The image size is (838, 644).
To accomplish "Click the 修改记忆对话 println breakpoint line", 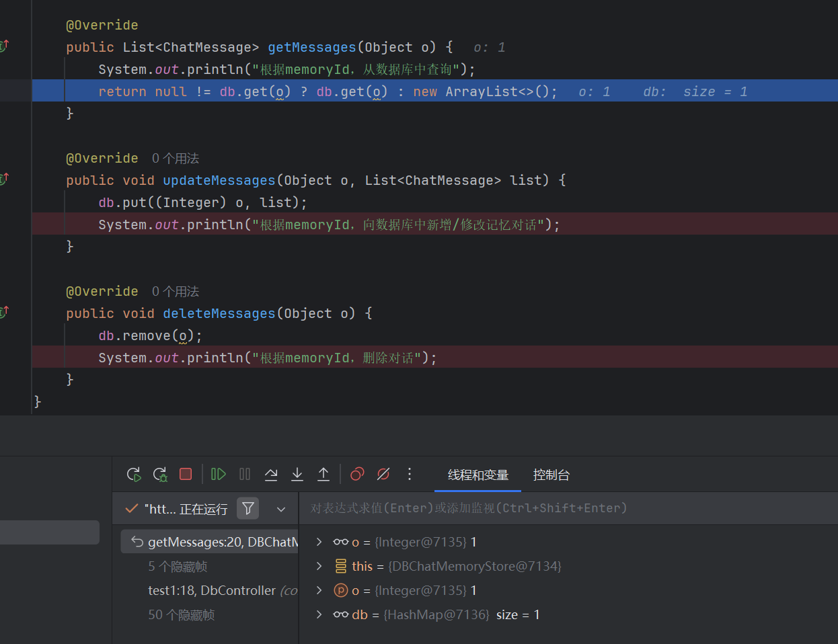I will tap(434, 225).
